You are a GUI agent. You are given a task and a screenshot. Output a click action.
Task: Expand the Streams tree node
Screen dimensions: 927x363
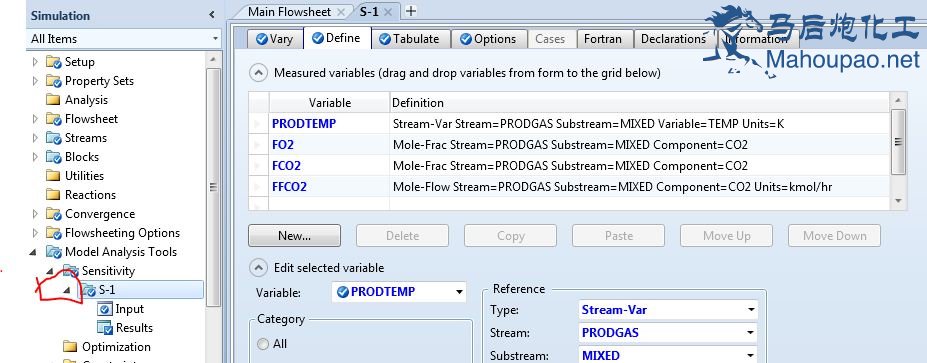click(35, 138)
